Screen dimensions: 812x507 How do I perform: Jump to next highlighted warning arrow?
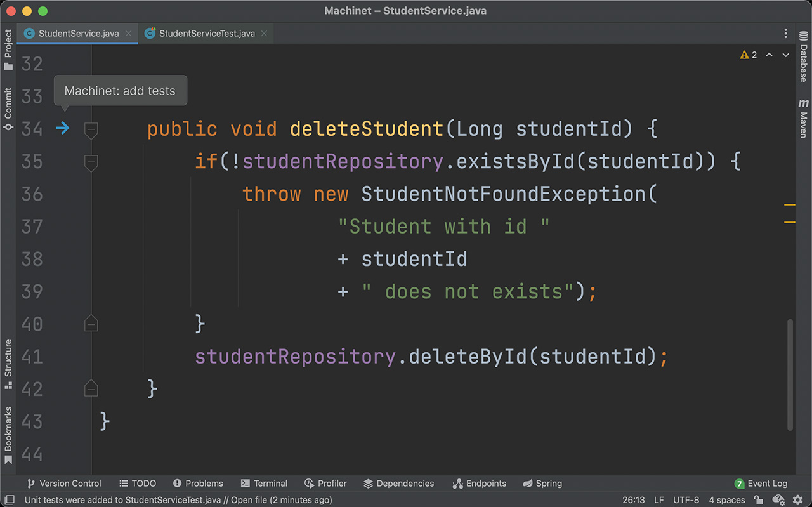[x=785, y=55]
